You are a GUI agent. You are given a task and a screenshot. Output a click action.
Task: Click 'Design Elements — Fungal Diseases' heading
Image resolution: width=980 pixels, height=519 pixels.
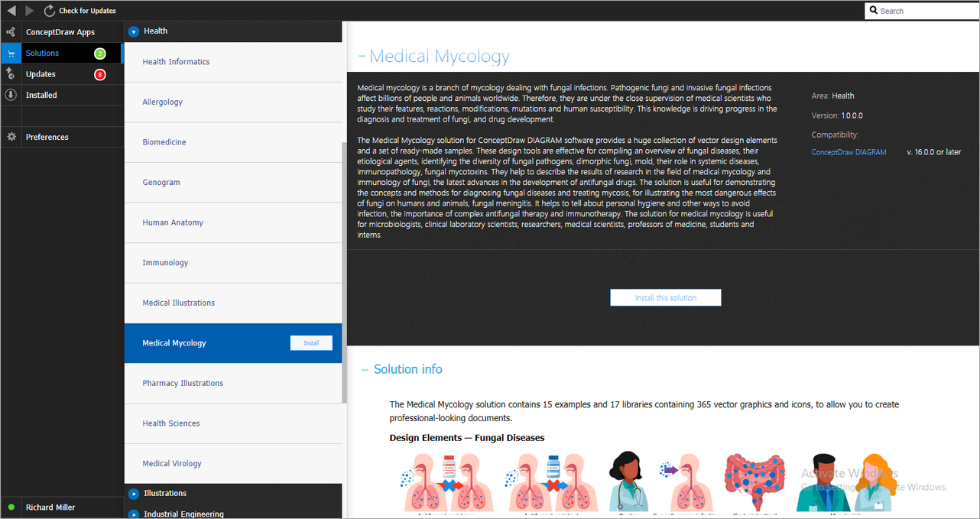[x=467, y=438]
